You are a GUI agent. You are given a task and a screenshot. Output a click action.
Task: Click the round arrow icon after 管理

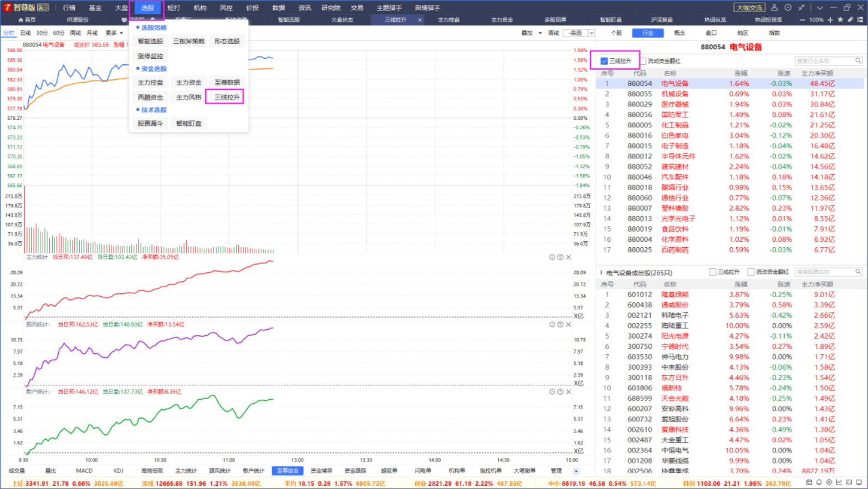576,471
